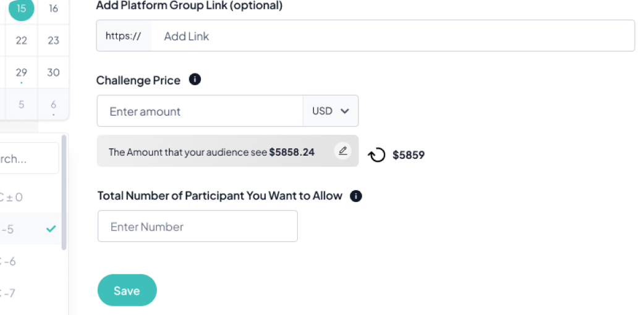This screenshot has width=644, height=315.
Task: Click info icon beside Total Number of Participant
Action: tap(355, 196)
